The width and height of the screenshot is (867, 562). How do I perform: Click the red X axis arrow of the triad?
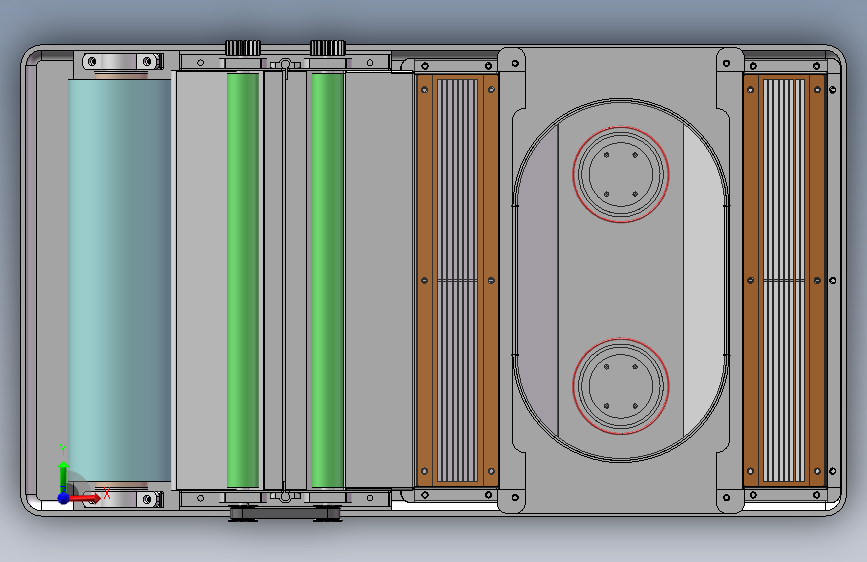(86, 499)
